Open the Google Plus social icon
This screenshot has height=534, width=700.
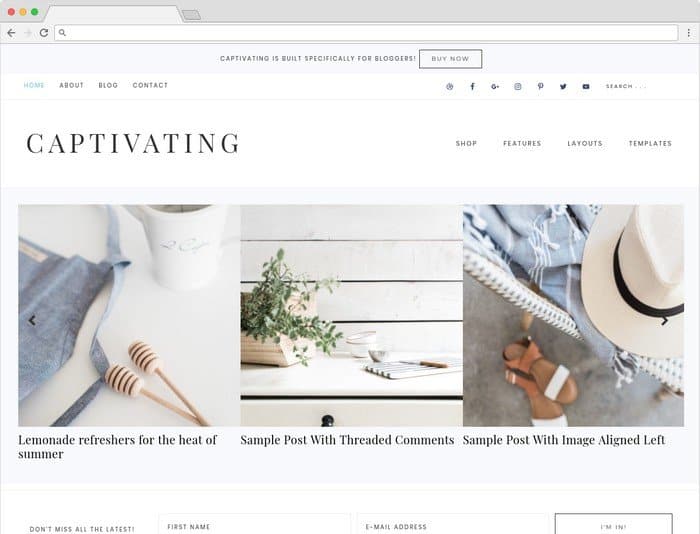(495, 86)
